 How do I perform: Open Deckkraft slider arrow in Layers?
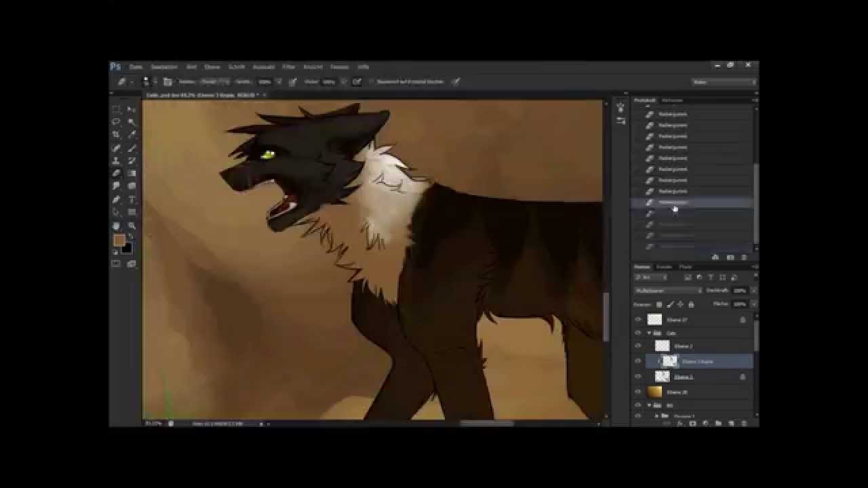tap(753, 291)
